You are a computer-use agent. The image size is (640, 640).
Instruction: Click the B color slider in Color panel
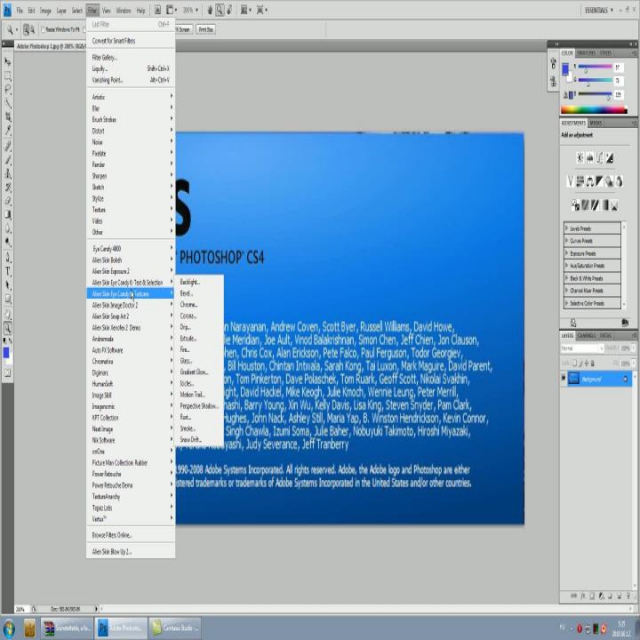pos(595,94)
